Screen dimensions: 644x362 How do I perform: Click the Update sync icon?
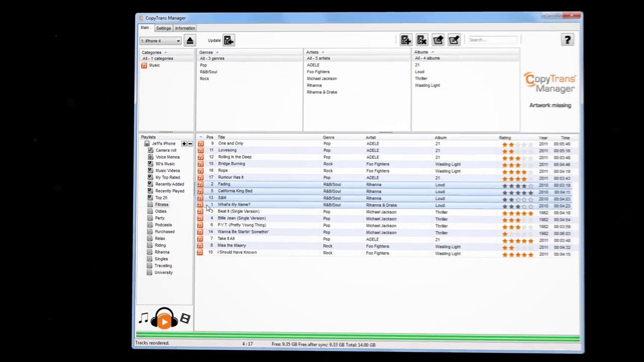tap(229, 41)
